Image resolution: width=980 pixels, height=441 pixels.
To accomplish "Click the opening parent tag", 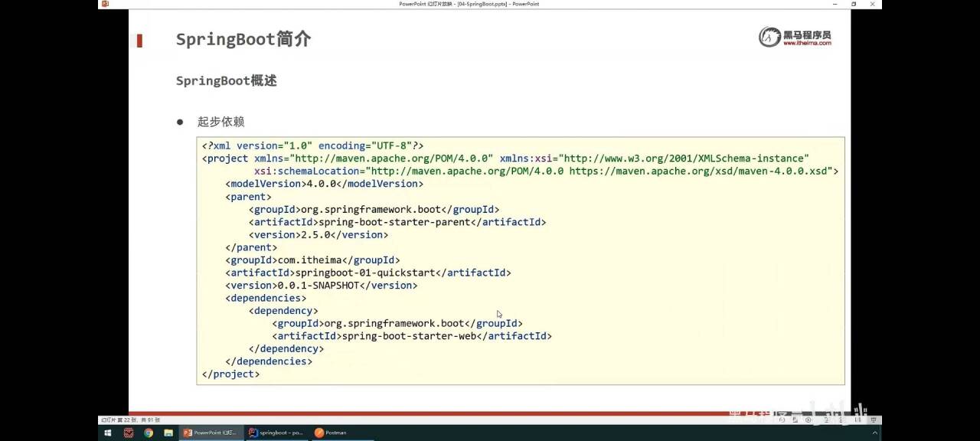I will pos(248,197).
